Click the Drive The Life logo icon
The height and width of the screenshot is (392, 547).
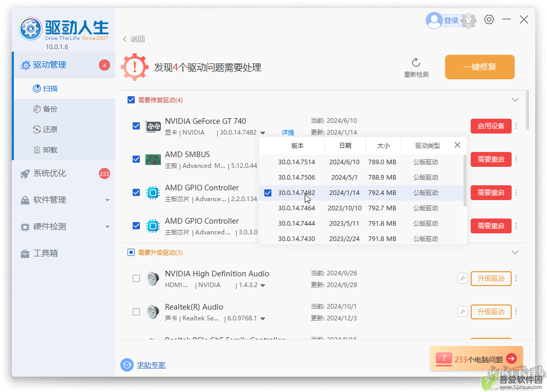coord(30,29)
